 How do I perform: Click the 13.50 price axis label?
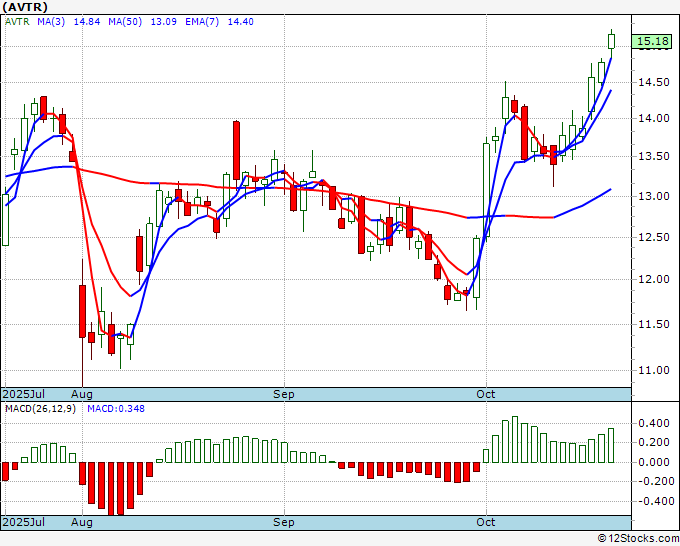[654, 156]
